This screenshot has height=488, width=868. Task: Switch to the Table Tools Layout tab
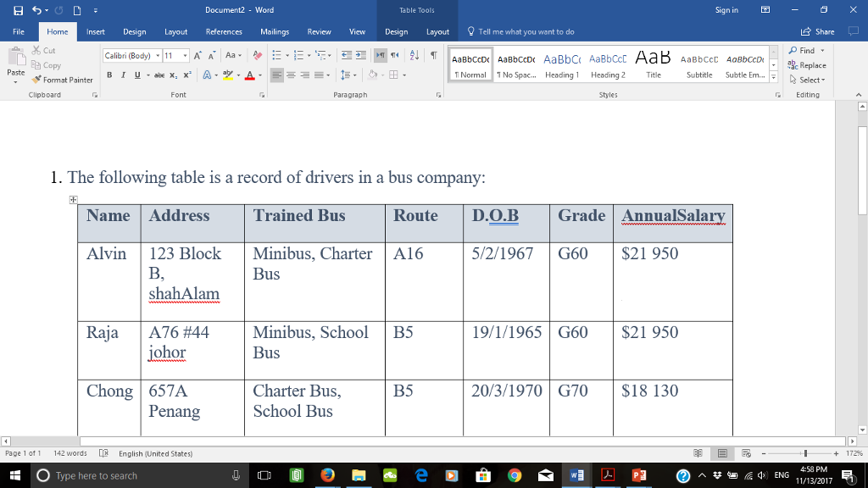coord(437,31)
